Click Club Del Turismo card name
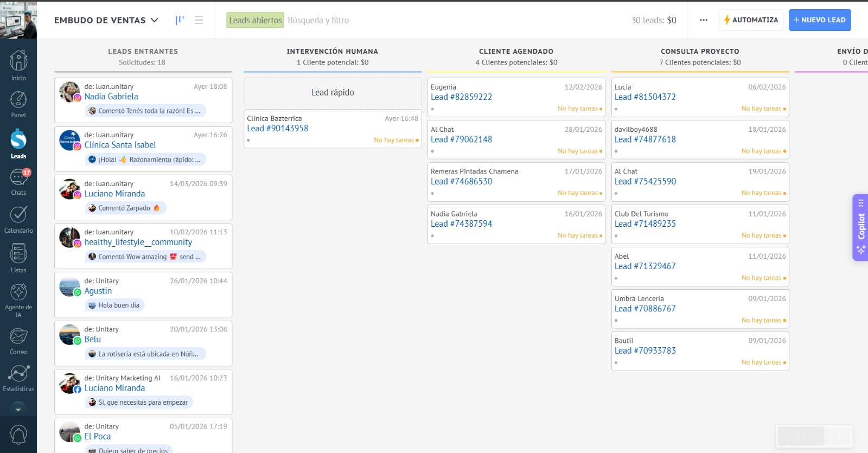Viewport: 868px width, 453px height. coord(641,214)
